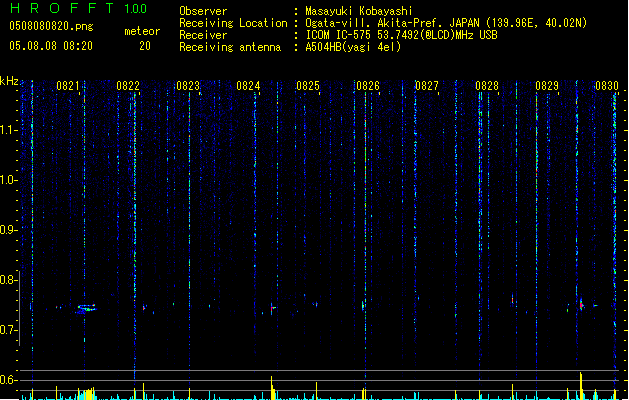Click the large meteor echo near 0821
This screenshot has width=629, height=400.
(x=86, y=309)
